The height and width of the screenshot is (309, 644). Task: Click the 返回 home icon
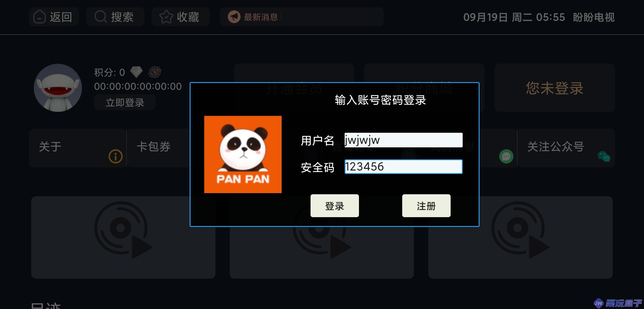point(39,17)
